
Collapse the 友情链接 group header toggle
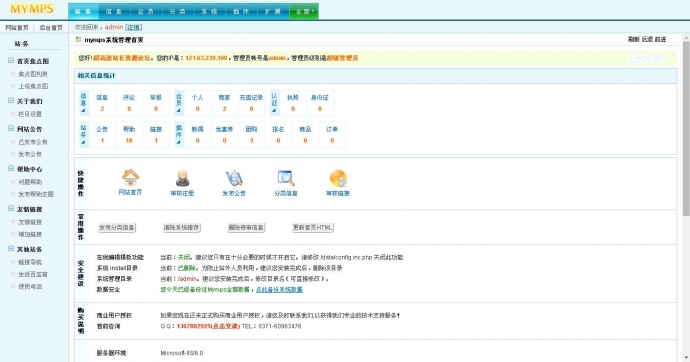[11, 208]
